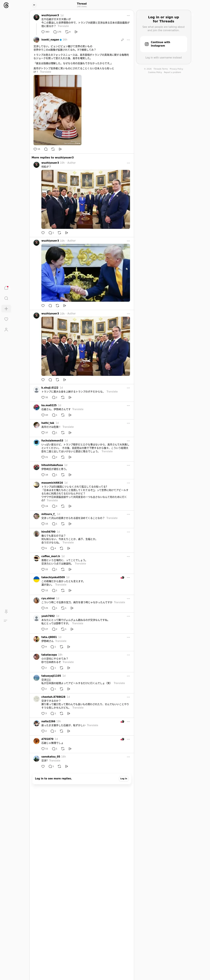
Task: Open more options on isseki_nagae's post
Action: [x=128, y=40]
